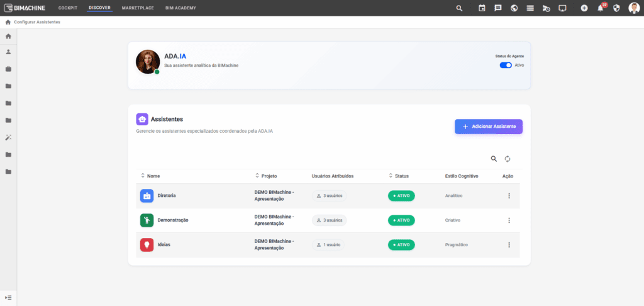Image resolution: width=644 pixels, height=306 pixels.
Task: Open action menu for Diretoria row
Action: click(509, 196)
